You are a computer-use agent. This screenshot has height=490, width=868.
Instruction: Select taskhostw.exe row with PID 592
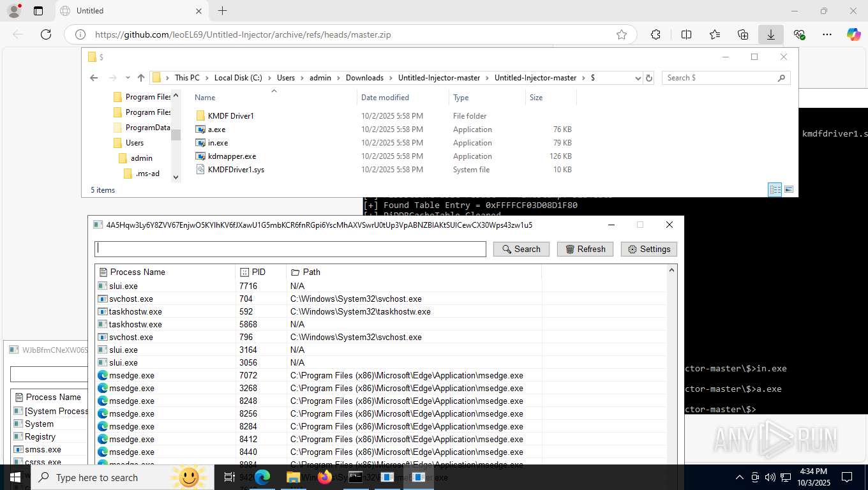(380, 311)
